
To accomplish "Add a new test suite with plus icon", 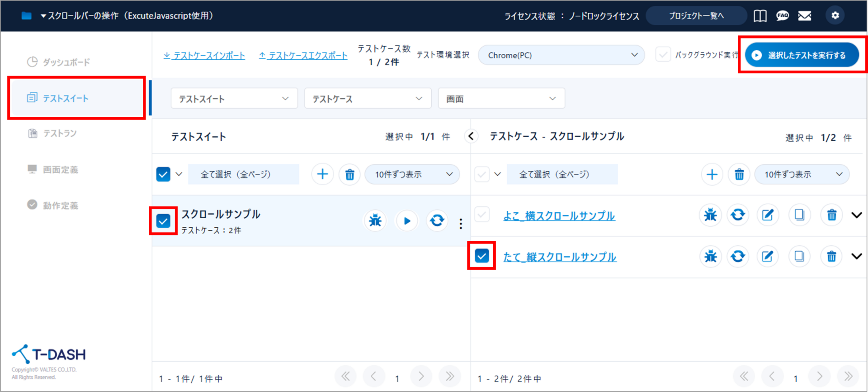I will pyautogui.click(x=322, y=174).
